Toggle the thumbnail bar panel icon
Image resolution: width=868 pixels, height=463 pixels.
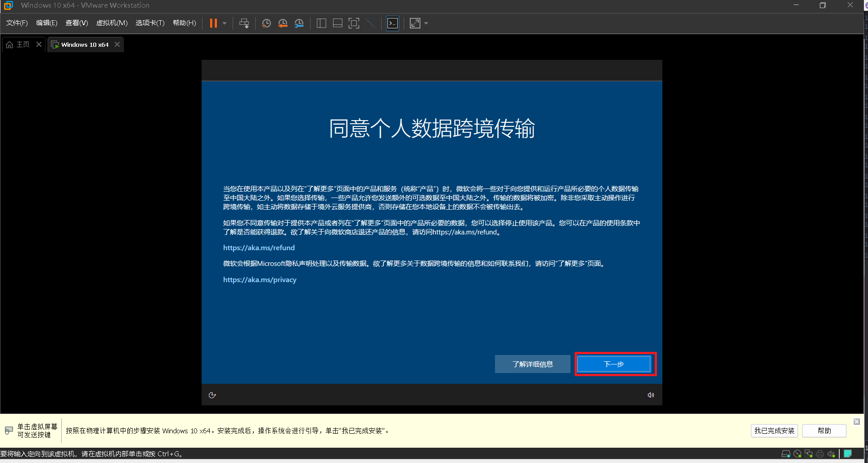(x=337, y=23)
